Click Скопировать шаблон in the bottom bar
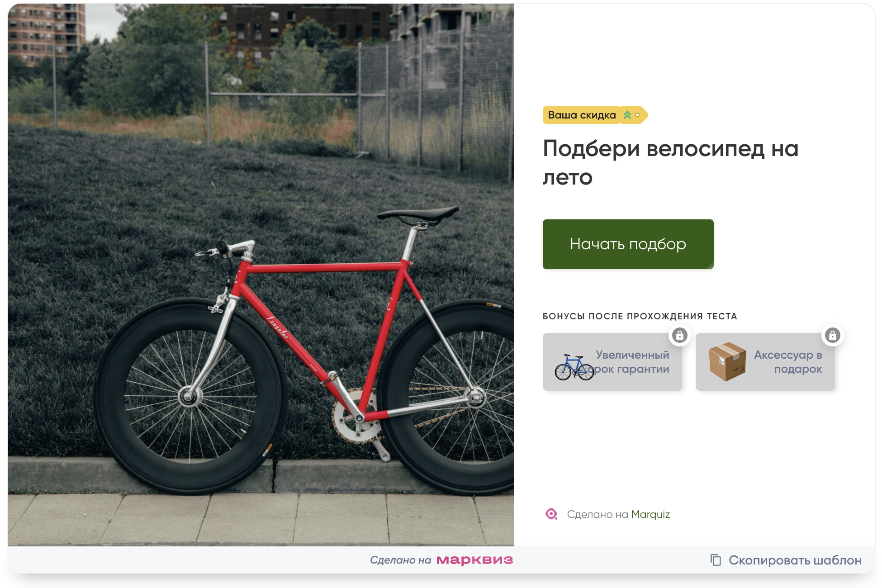This screenshot has height=588, width=882. coord(795,560)
